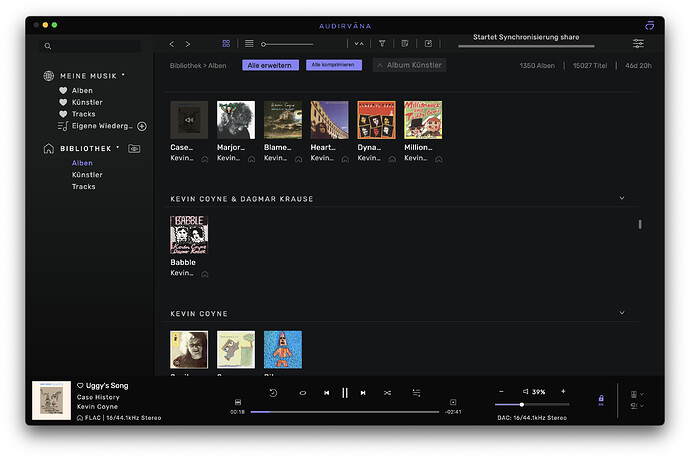The width and height of the screenshot is (690, 459).
Task: Switch to grid view layout
Action: pos(226,43)
